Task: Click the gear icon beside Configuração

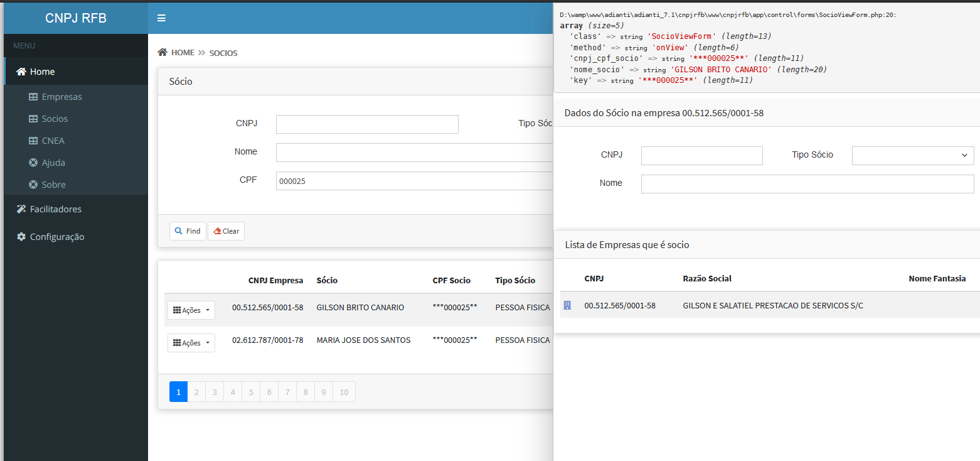Action: [21, 237]
